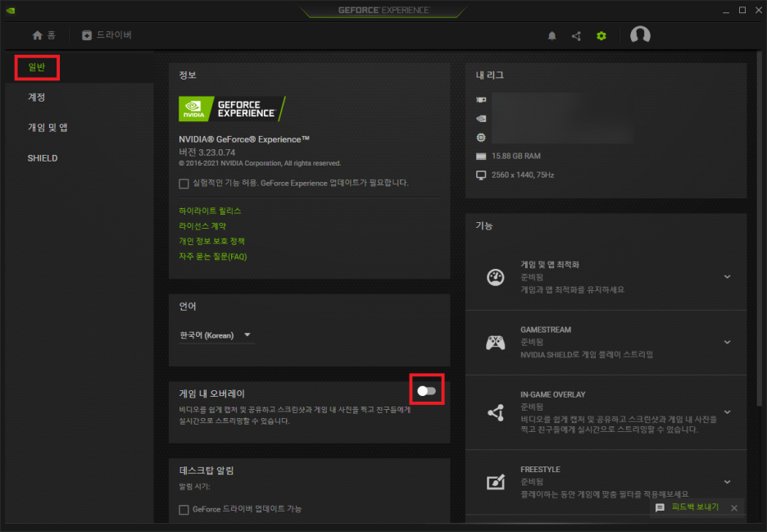
Task: Click the feedback chat bubble icon
Action: pyautogui.click(x=660, y=507)
